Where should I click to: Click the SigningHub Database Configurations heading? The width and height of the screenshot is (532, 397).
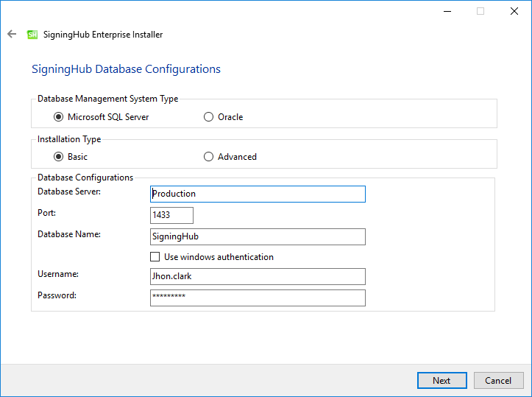tap(127, 69)
